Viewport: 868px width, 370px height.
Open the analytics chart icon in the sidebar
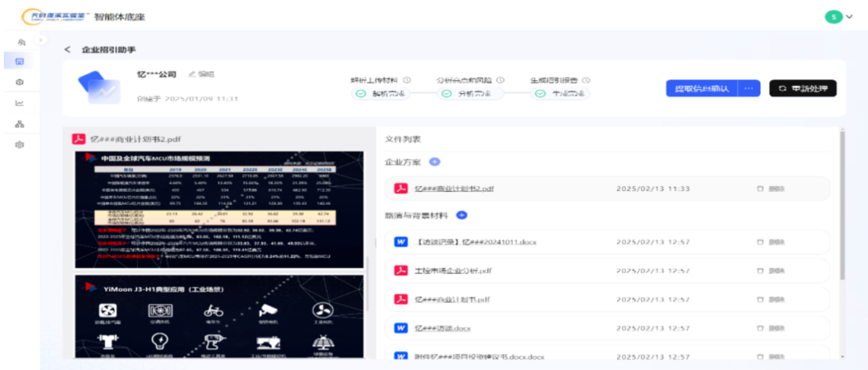21,103
